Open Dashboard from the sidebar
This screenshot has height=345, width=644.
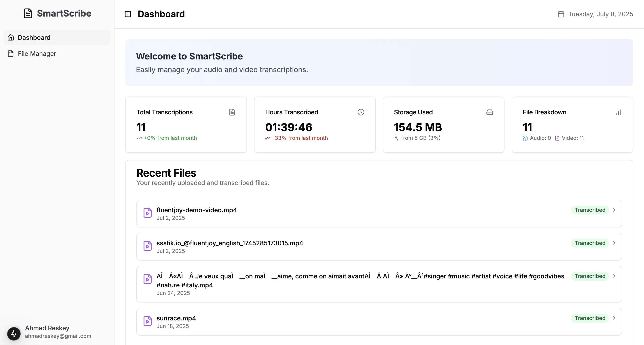coord(34,37)
